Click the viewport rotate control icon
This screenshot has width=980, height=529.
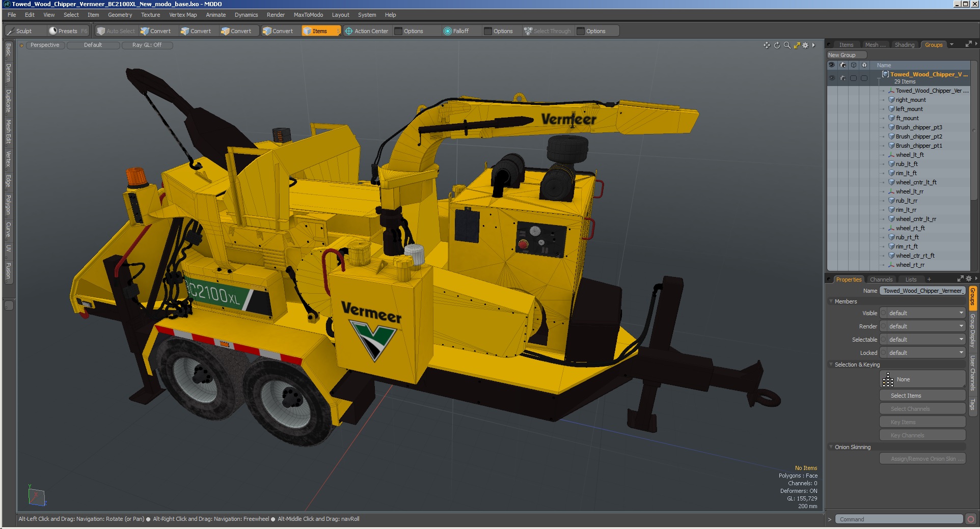tap(777, 45)
